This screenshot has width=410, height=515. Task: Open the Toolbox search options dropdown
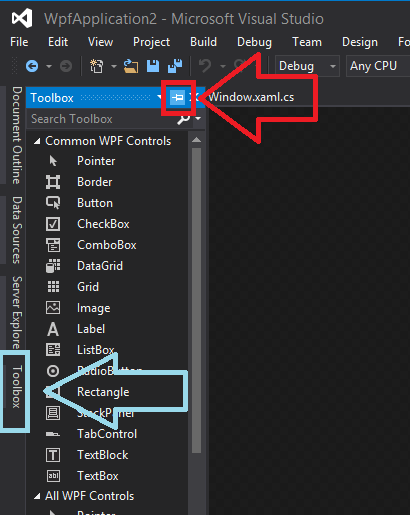[198, 119]
